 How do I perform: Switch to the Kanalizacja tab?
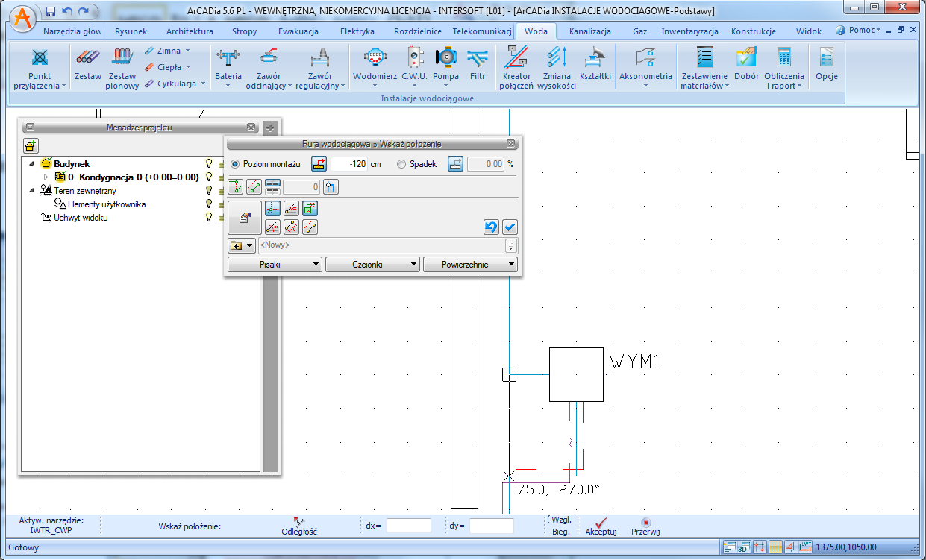click(x=589, y=31)
